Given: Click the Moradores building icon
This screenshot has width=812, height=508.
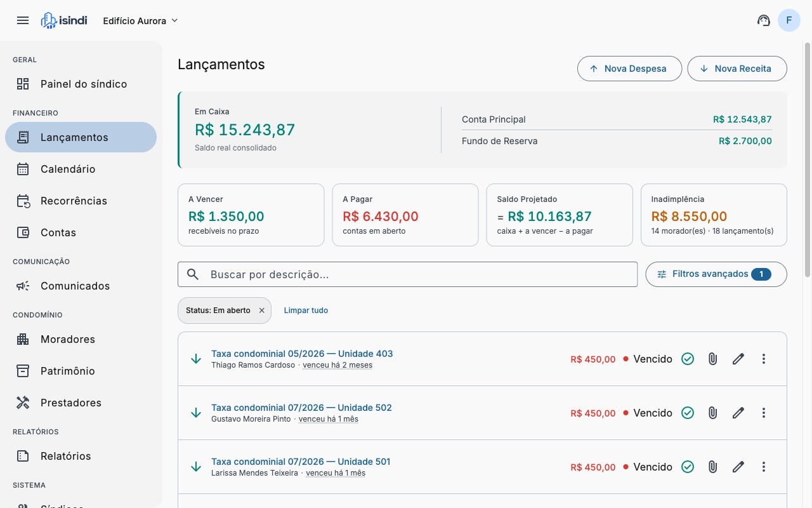Looking at the screenshot, I should (23, 339).
